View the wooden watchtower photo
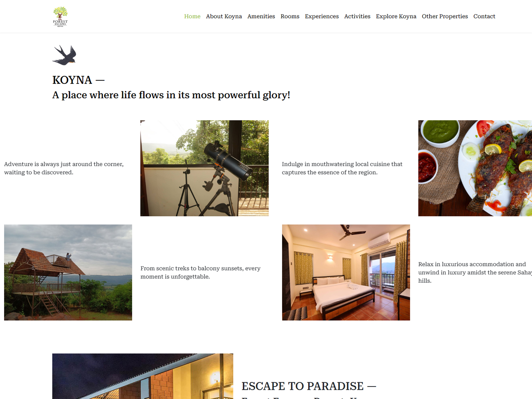This screenshot has width=532, height=399. 68,272
